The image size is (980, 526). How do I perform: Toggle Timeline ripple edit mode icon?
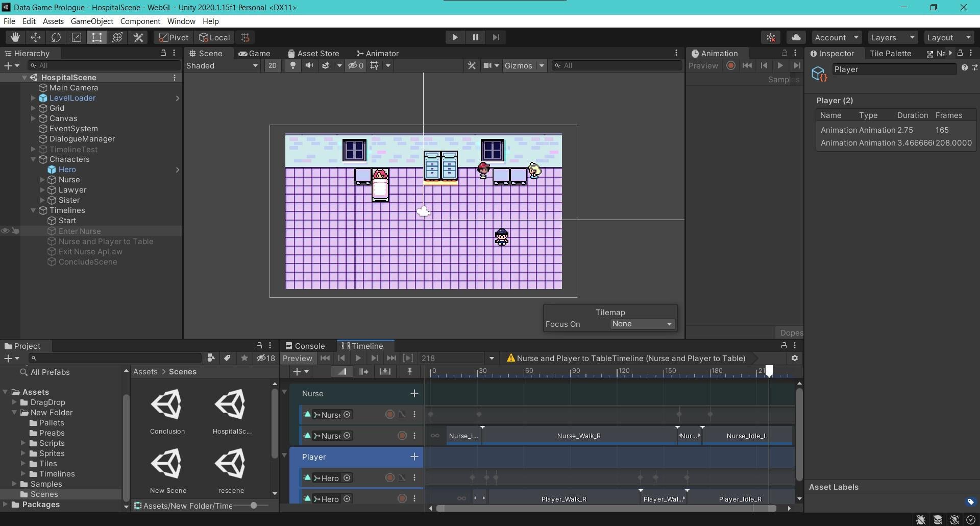(363, 371)
